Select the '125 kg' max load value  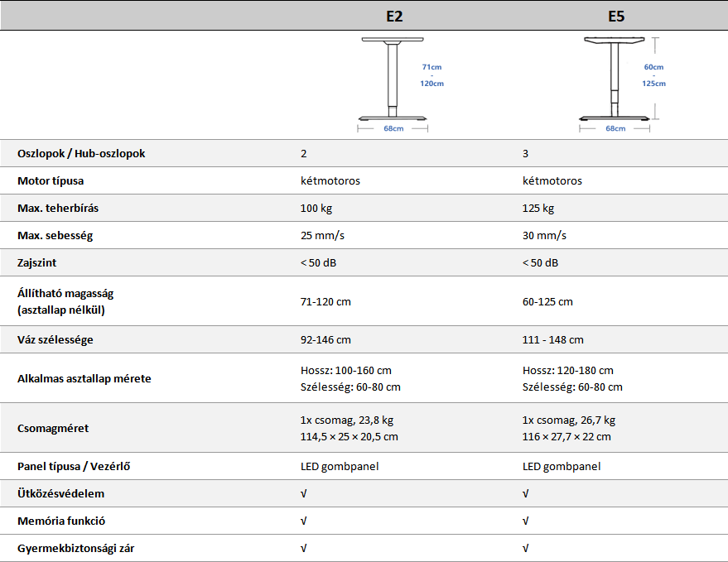(538, 209)
